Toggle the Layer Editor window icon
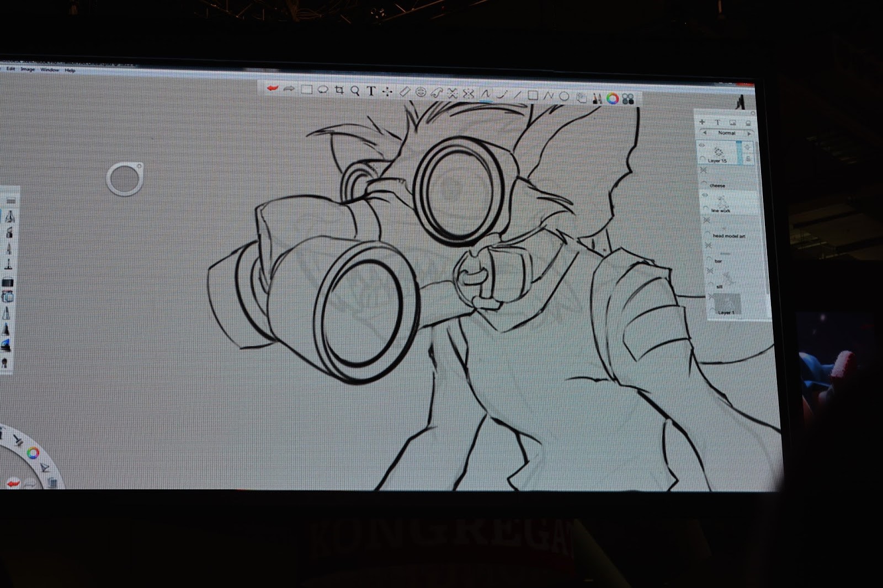883x588 pixels. (581, 98)
